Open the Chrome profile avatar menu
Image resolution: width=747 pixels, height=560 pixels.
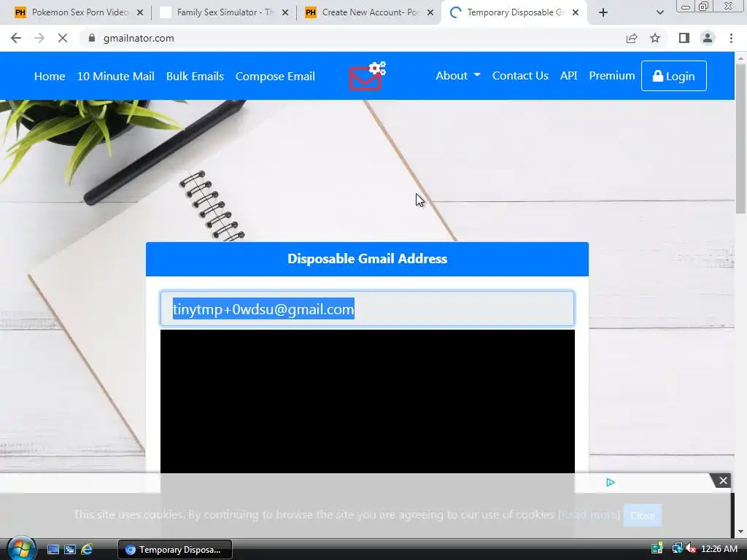708,38
